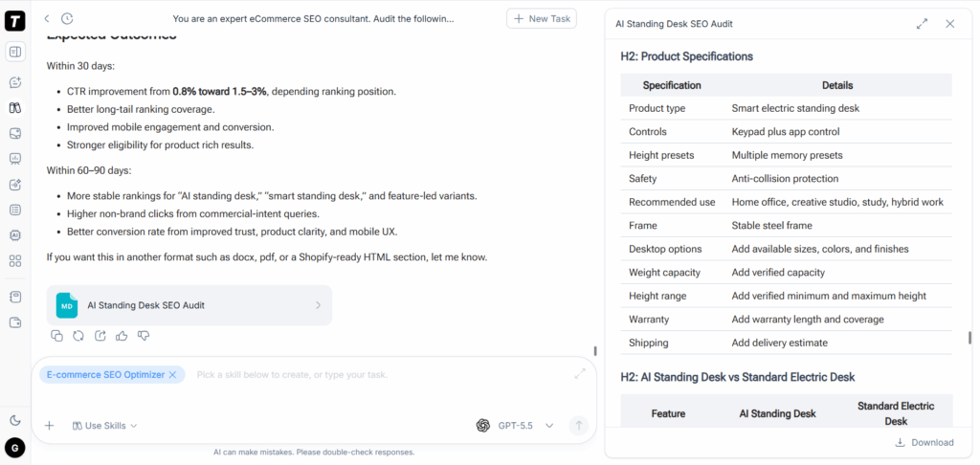The width and height of the screenshot is (980, 465).
Task: Expand the audit panel to fullscreen
Action: point(922,24)
